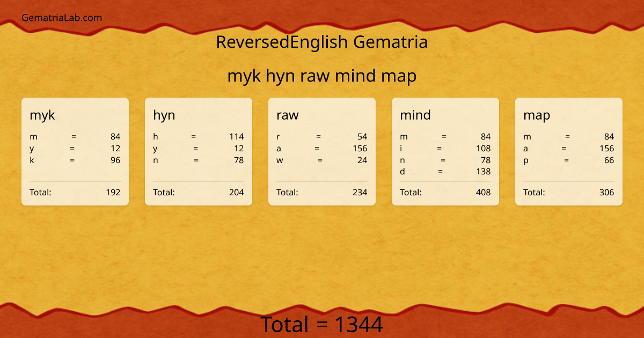The height and width of the screenshot is (338, 644).
Task: Select value 96 for letter k
Action: point(115,160)
